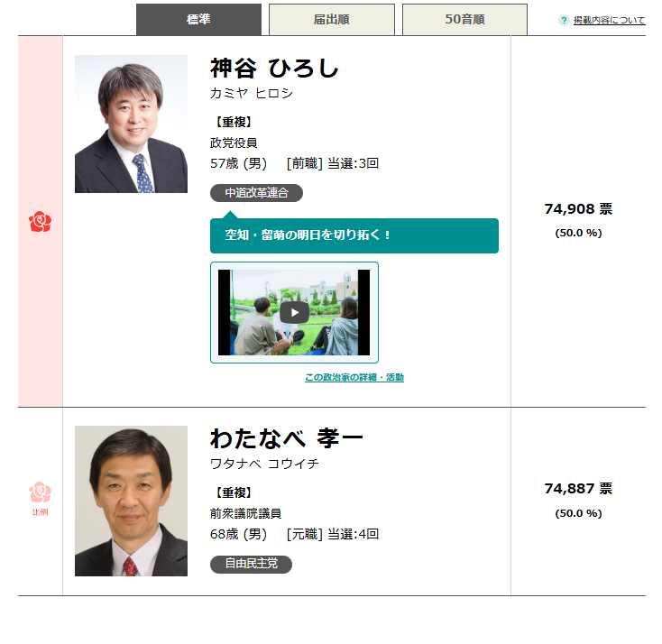Click [元職] 当選:4回 text
This screenshot has width=662, height=644.
pos(333,534)
